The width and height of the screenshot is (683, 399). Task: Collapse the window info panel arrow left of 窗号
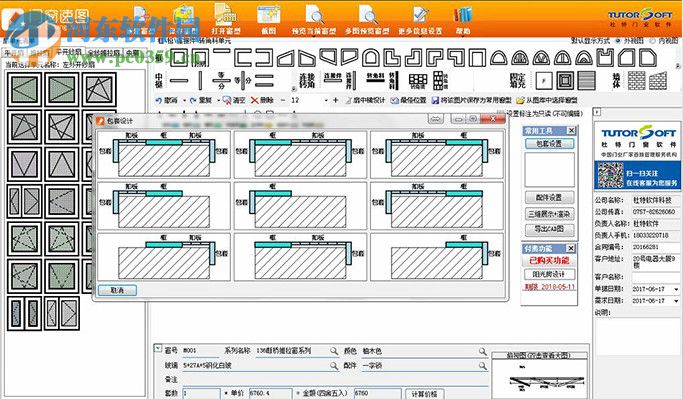coord(158,349)
